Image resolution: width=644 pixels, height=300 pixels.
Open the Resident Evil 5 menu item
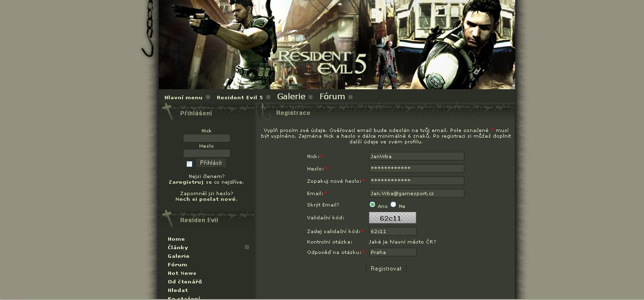240,97
